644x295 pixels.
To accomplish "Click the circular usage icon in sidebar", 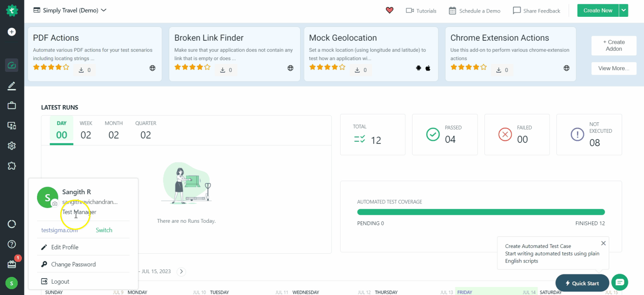I will (12, 224).
